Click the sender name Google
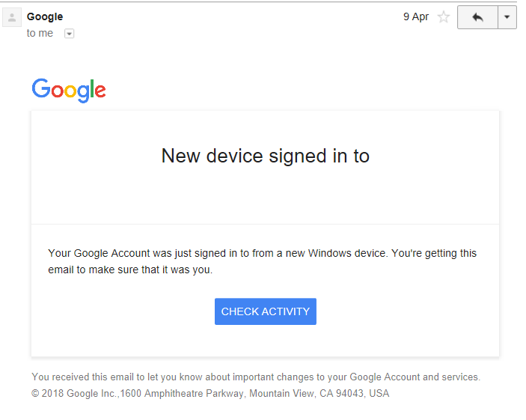This screenshot has width=526, height=420. coord(45,16)
